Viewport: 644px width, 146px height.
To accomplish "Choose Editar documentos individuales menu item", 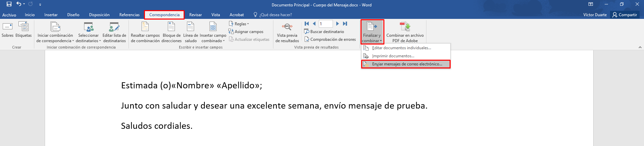I will pyautogui.click(x=406, y=48).
